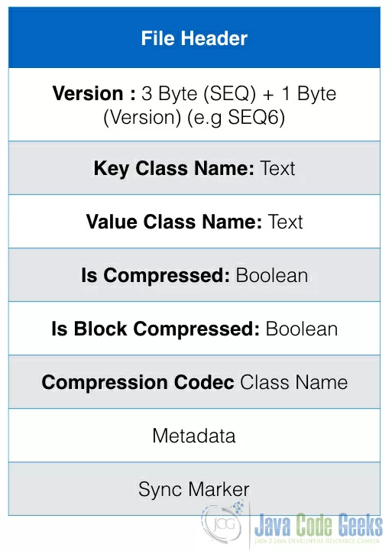The height and width of the screenshot is (551, 392).
Task: Click the Version row in the table
Action: tap(194, 105)
